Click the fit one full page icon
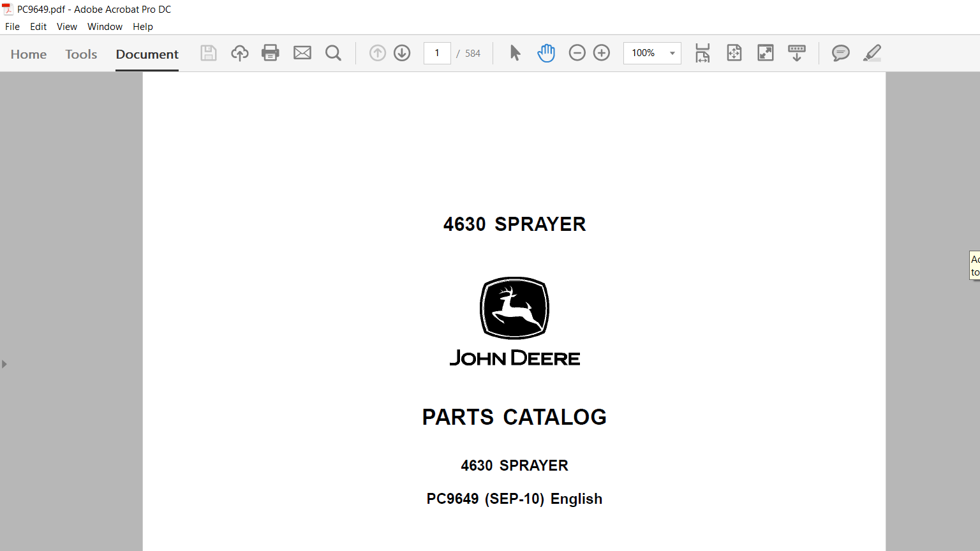This screenshot has height=551, width=980. (x=734, y=53)
